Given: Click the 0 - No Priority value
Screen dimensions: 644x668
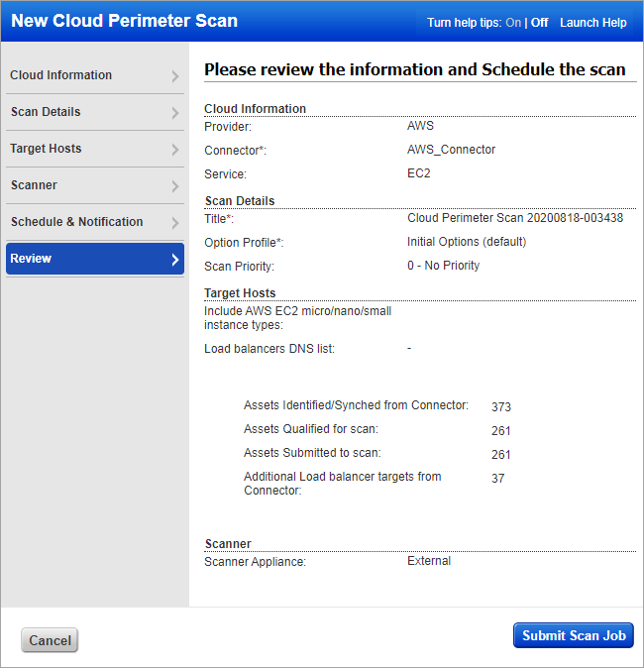Looking at the screenshot, I should [x=444, y=266].
